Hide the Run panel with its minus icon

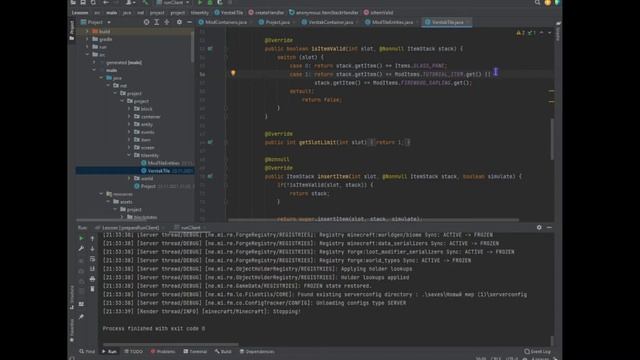(x=549, y=227)
